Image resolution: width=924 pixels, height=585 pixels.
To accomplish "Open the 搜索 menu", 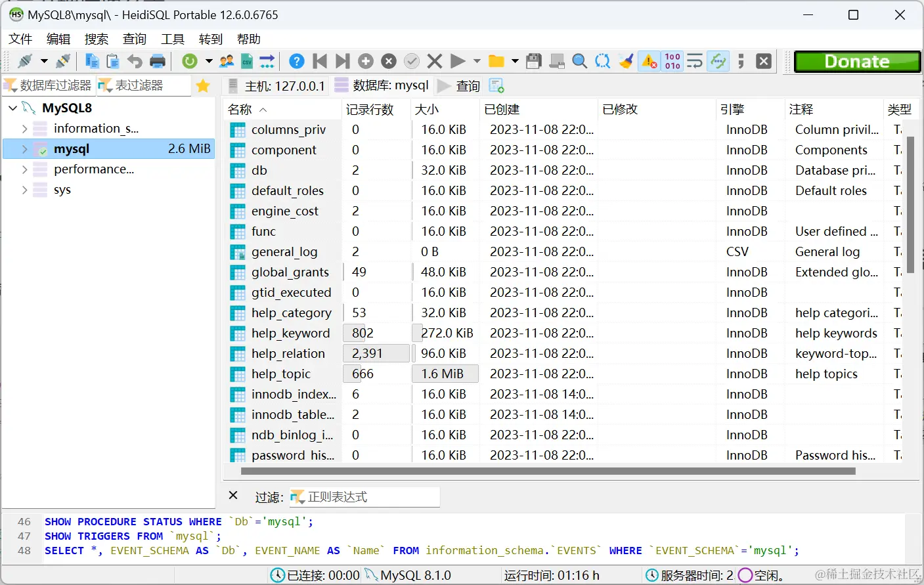I will click(97, 39).
